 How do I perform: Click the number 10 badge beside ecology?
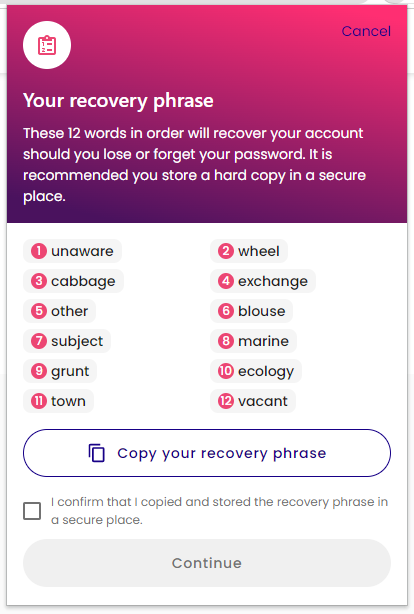pos(226,371)
